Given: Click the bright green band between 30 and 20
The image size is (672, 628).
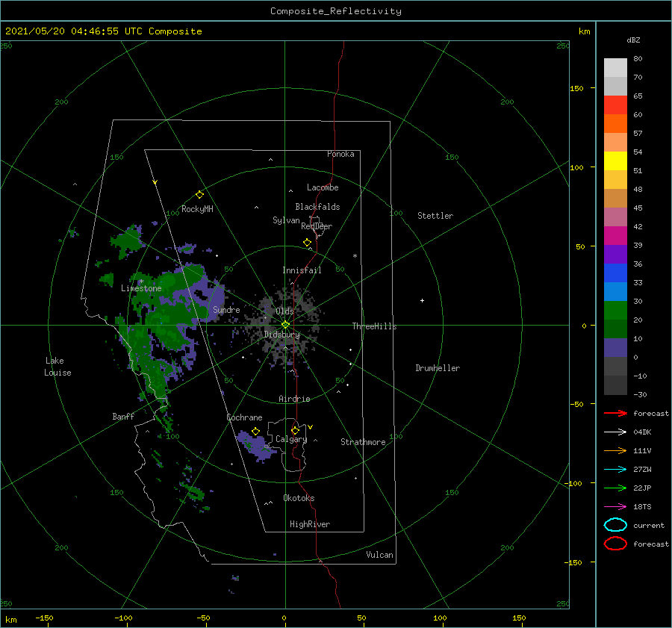Looking at the screenshot, I should [x=615, y=311].
